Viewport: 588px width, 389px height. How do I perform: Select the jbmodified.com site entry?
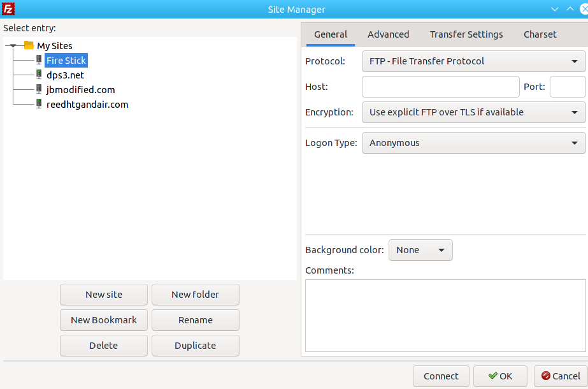click(81, 90)
